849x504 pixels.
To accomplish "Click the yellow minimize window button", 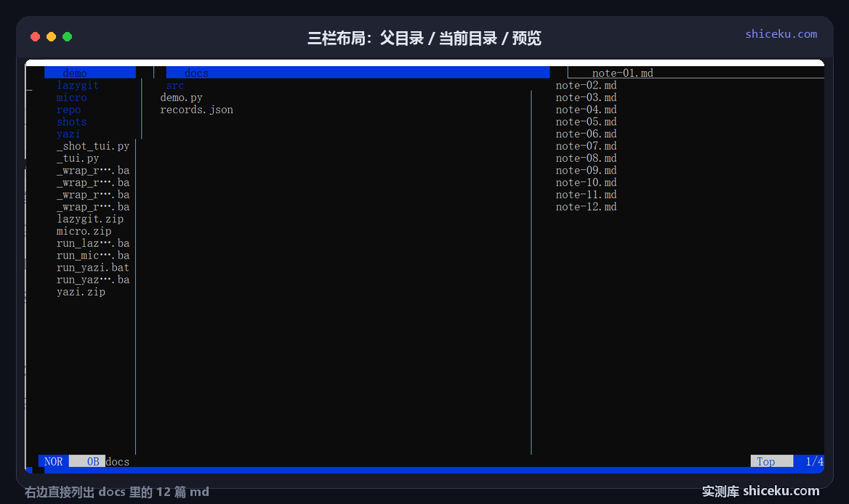I will [x=51, y=37].
